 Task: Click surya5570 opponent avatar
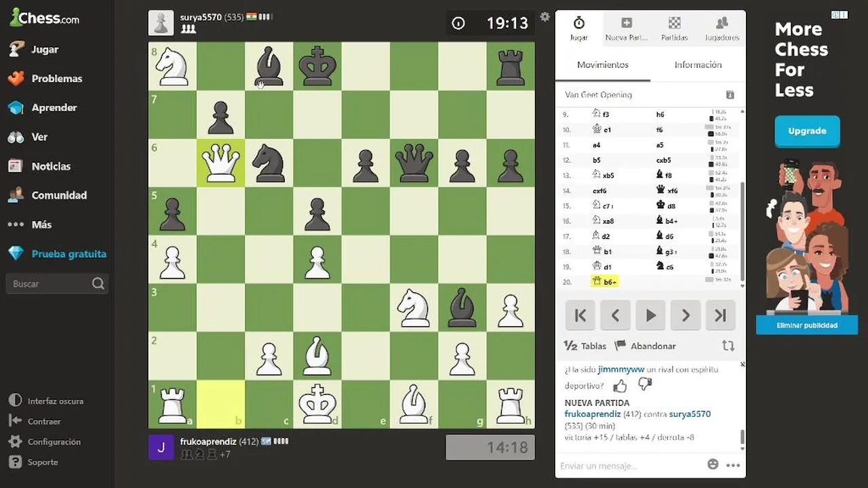[160, 22]
